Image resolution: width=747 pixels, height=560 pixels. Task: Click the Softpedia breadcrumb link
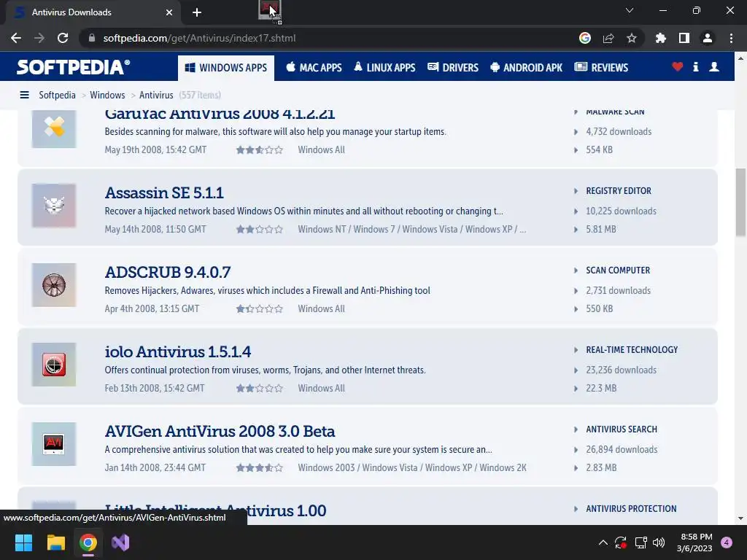(57, 96)
